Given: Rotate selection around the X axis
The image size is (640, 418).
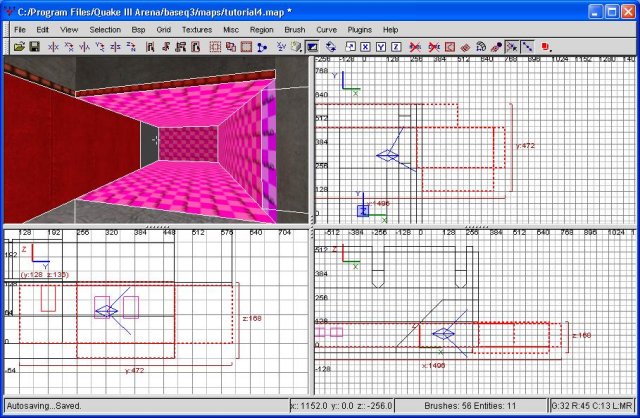Looking at the screenshot, I should click(69, 47).
